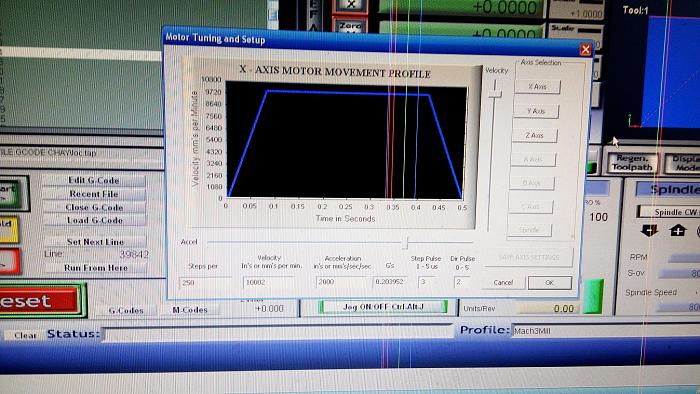This screenshot has width=700, height=394.
Task: Select the Z Axis button
Action: click(x=534, y=135)
